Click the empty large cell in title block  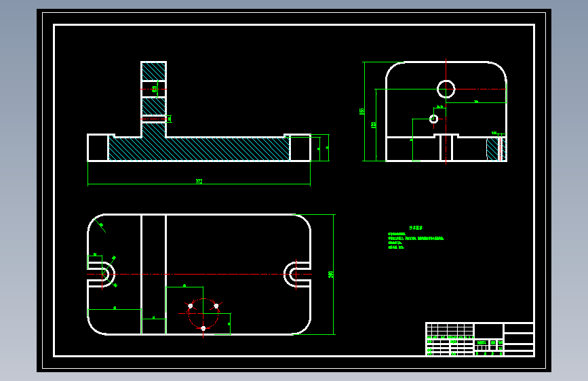point(488,331)
